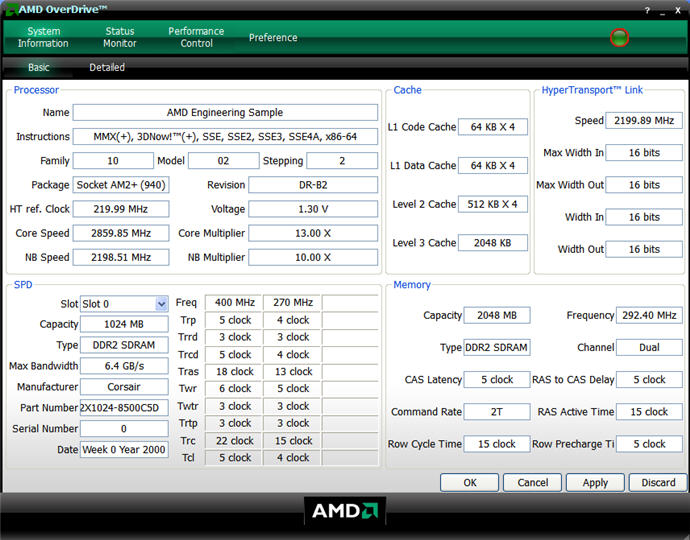Image resolution: width=690 pixels, height=540 pixels.
Task: Open the System Information menu
Action: pos(43,37)
